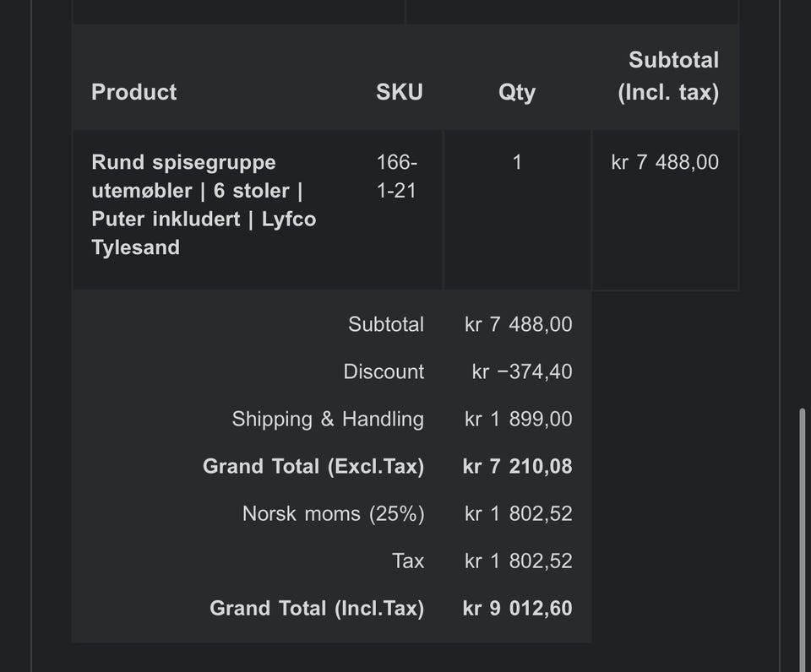Click the Tax label above Grand Total
The width and height of the screenshot is (811, 672).
[407, 561]
